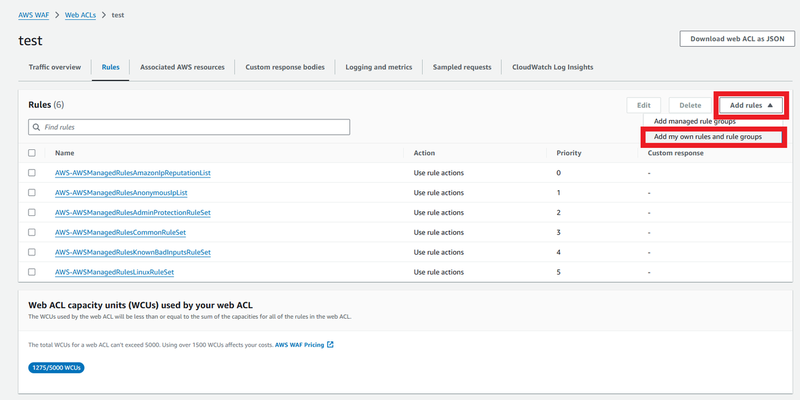Image resolution: width=800 pixels, height=400 pixels.
Task: Open AWS-AWSManagedRulesCommonRuleSet rule link
Action: [120, 232]
